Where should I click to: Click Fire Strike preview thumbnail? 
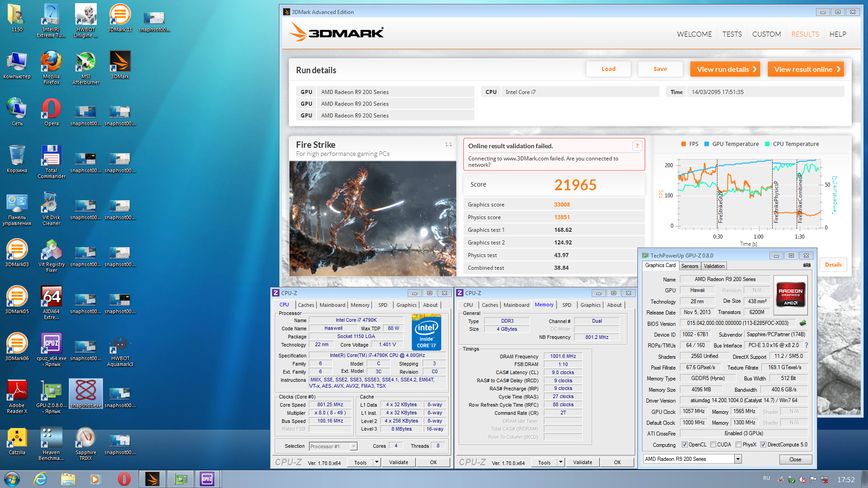[373, 219]
